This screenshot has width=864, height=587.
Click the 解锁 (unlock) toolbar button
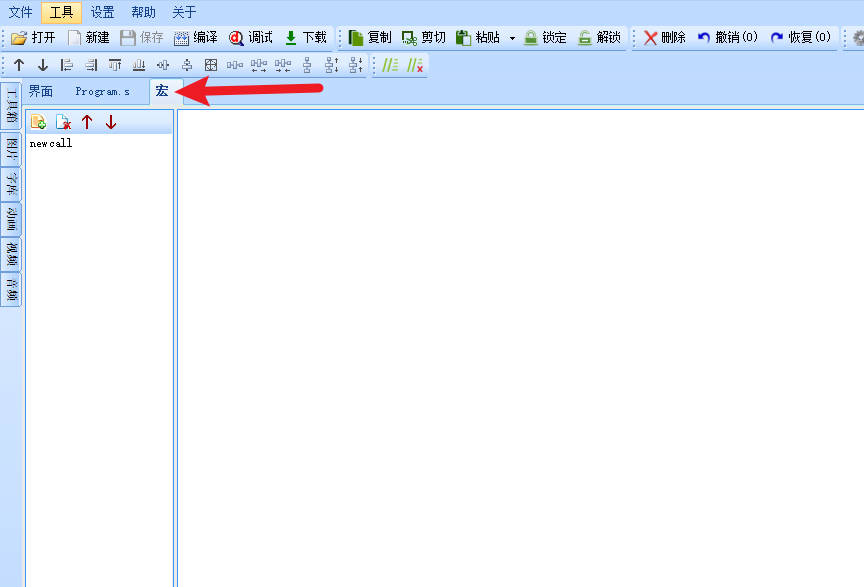[x=599, y=37]
